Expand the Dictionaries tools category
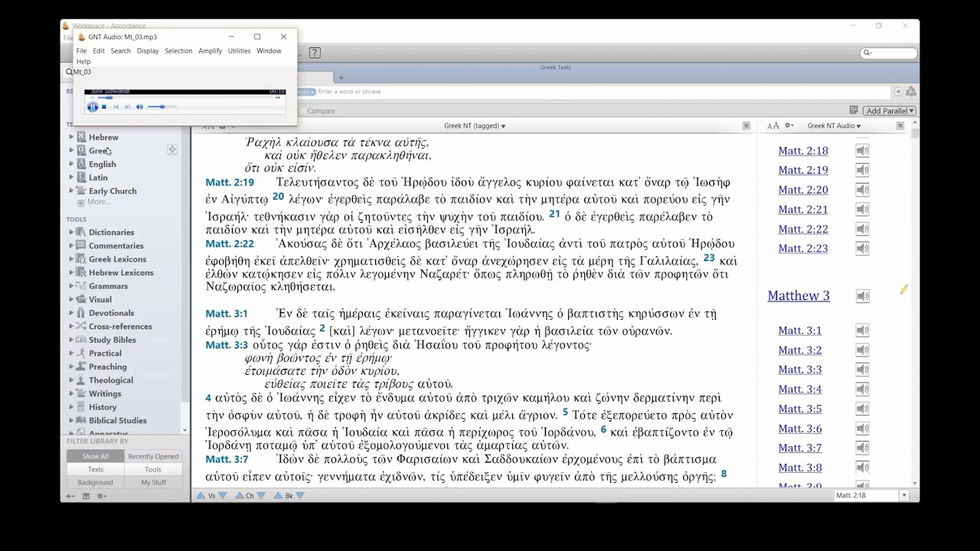Screen dimensions: 980x551 tap(72, 232)
